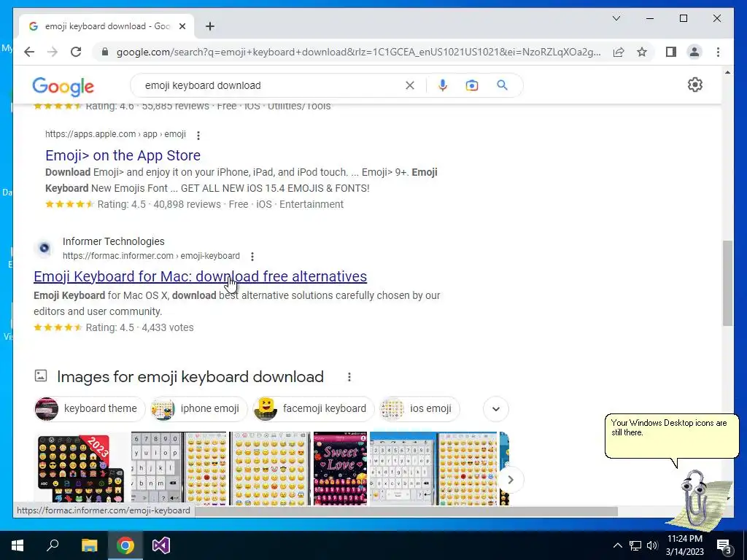Click the scroll up arrow of page scrollbar
This screenshot has height=560, width=747.
coord(727,72)
